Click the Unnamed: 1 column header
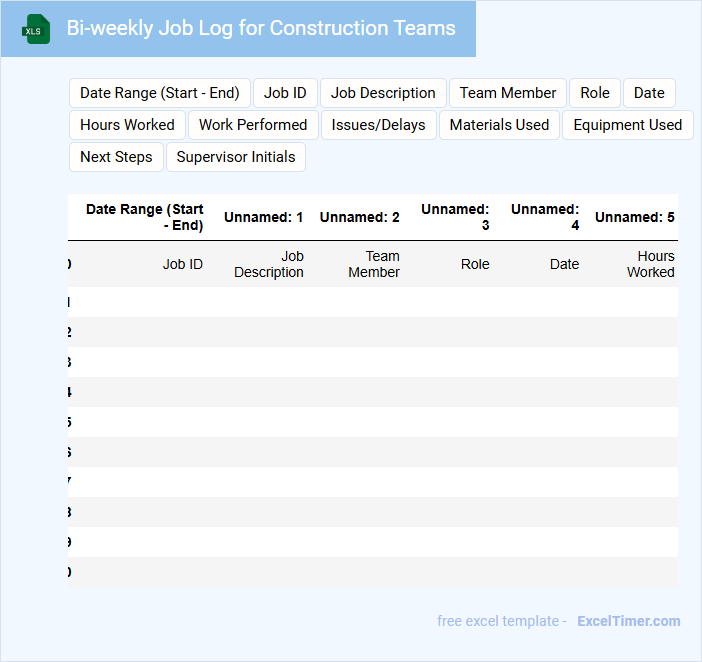Viewport: 702px width, 662px height. [263, 217]
